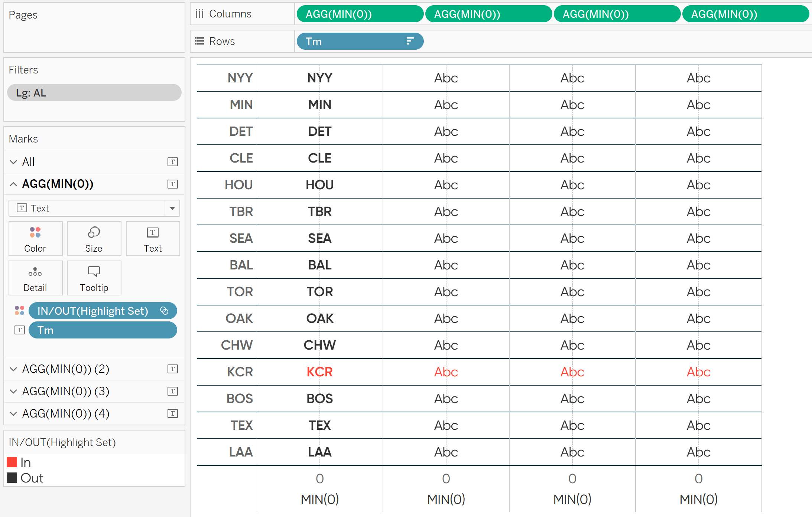812x517 pixels.
Task: Click the first MIN(0) axis label
Action: 320,500
